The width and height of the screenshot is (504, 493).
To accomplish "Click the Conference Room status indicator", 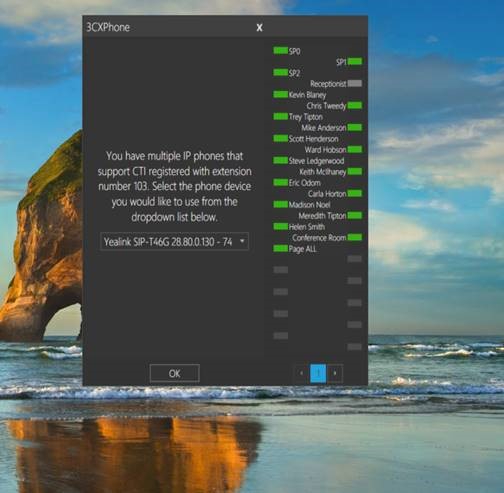I will tap(355, 238).
